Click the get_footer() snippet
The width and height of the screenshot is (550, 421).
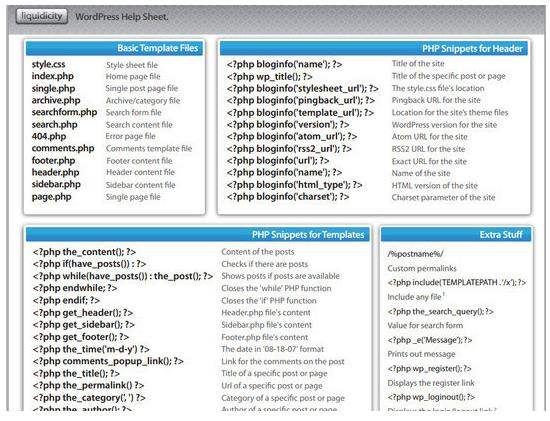[x=81, y=337]
